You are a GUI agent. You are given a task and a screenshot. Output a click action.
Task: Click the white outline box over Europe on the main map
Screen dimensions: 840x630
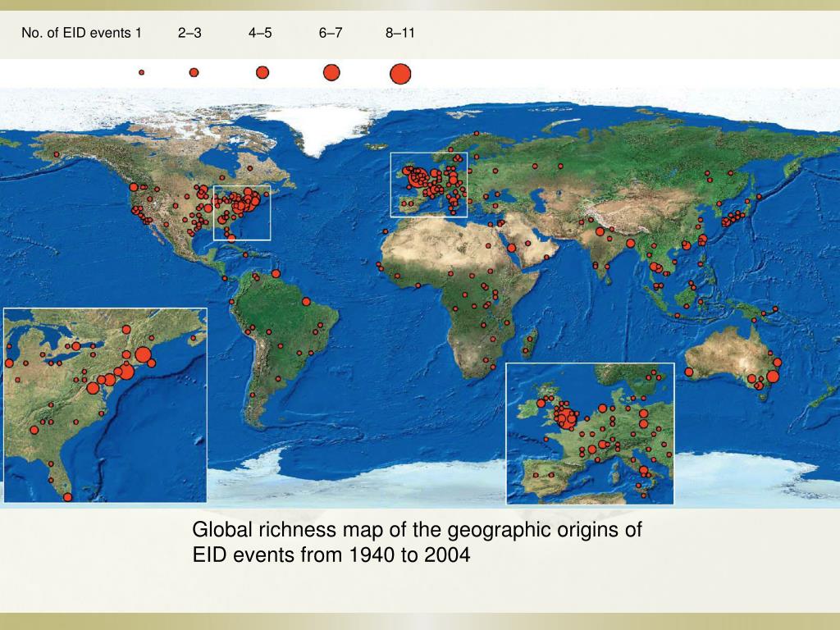pos(428,185)
